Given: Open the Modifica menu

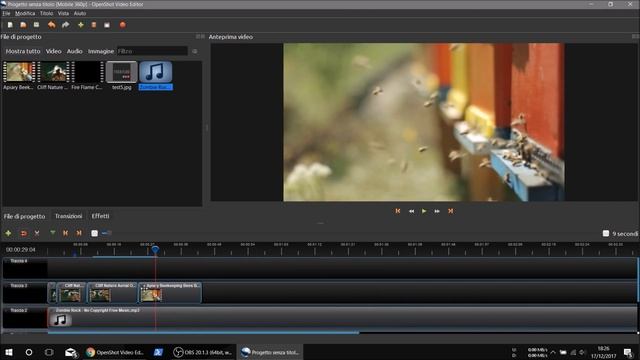Looking at the screenshot, I should (x=25, y=13).
